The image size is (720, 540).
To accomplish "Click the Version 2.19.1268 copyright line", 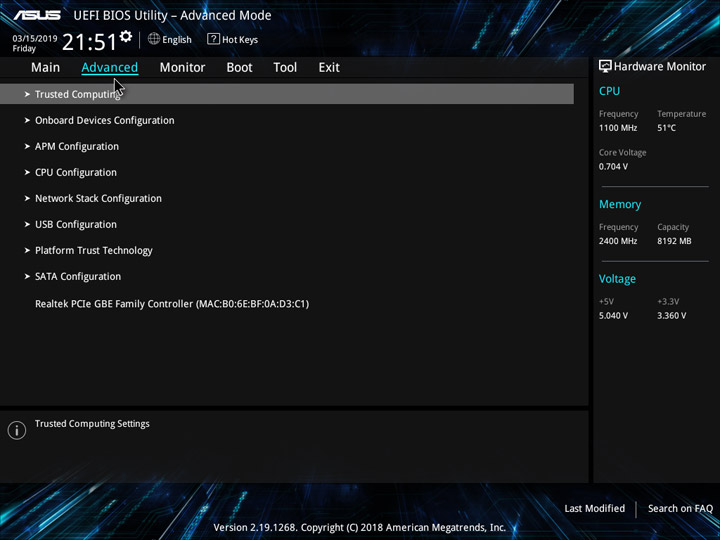I will coord(360,527).
